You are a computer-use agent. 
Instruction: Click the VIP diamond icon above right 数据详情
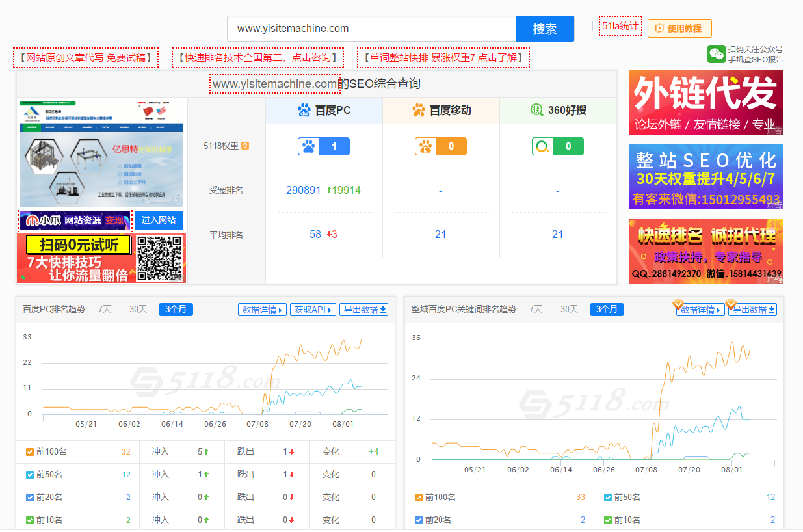(678, 304)
